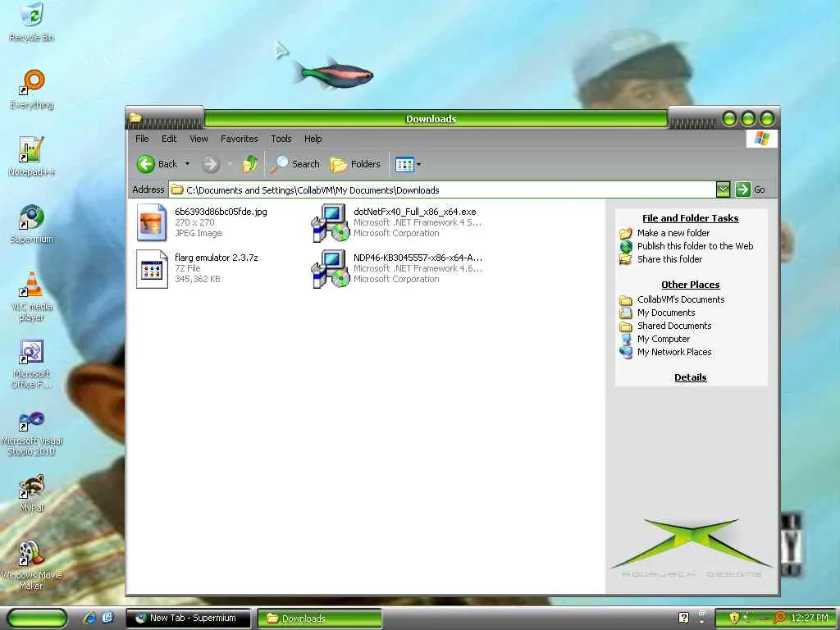The width and height of the screenshot is (840, 630).
Task: Launch Internet Explorer from Quick Launch
Action: (x=90, y=618)
